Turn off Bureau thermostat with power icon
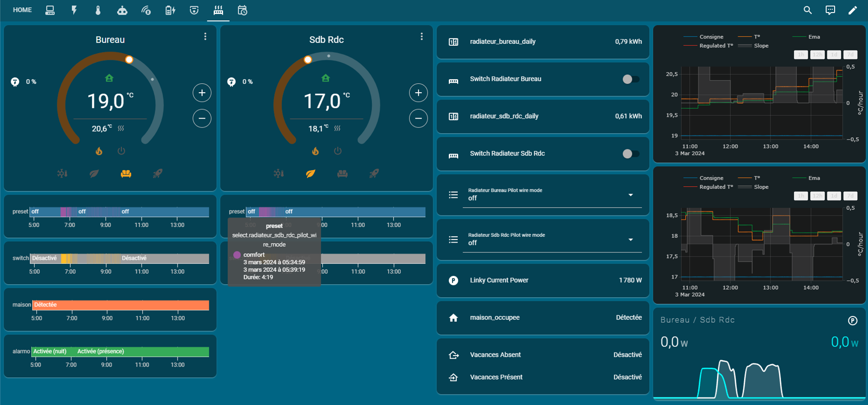Viewport: 868px width, 405px height. [x=121, y=151]
